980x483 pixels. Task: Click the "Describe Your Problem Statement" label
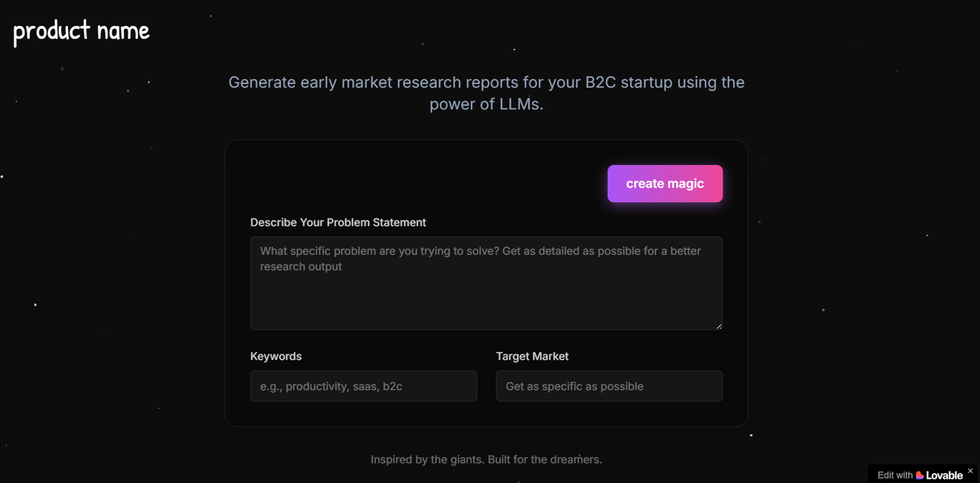click(338, 222)
